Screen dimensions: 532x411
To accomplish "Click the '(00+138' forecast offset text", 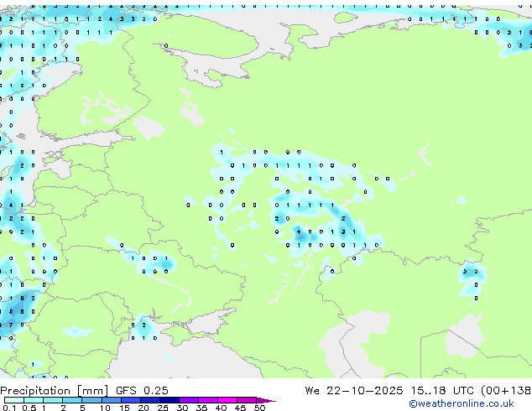I will tap(506, 391).
